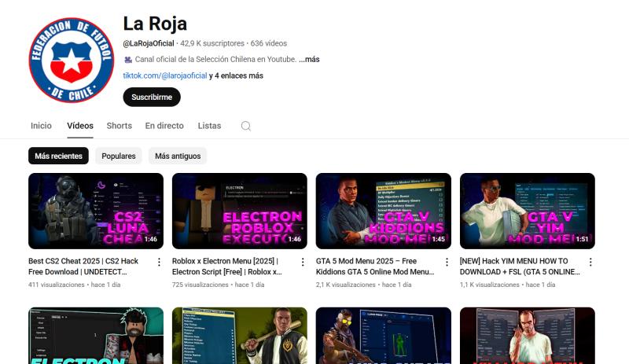Open the Shorts tab
629x364 pixels.
click(120, 126)
